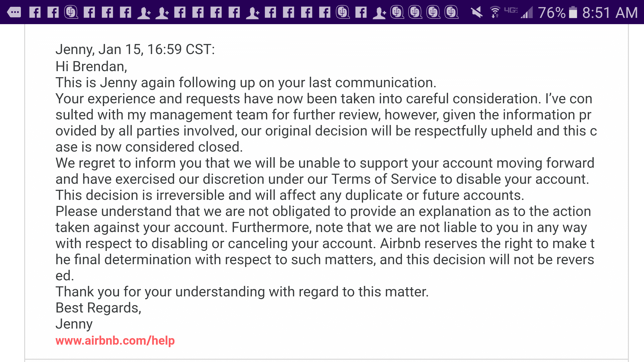Tap the Wi-Fi data transfer icon
The height and width of the screenshot is (362, 644).
click(495, 12)
